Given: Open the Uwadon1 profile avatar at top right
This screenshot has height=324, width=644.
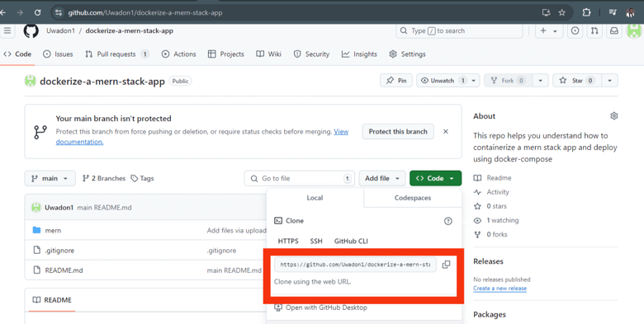Looking at the screenshot, I should [x=634, y=31].
